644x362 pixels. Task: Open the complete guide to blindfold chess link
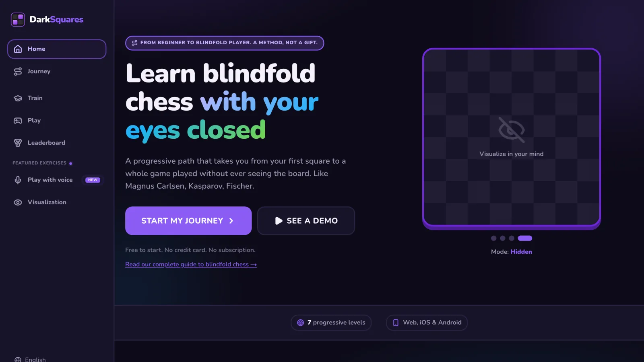[191, 264]
